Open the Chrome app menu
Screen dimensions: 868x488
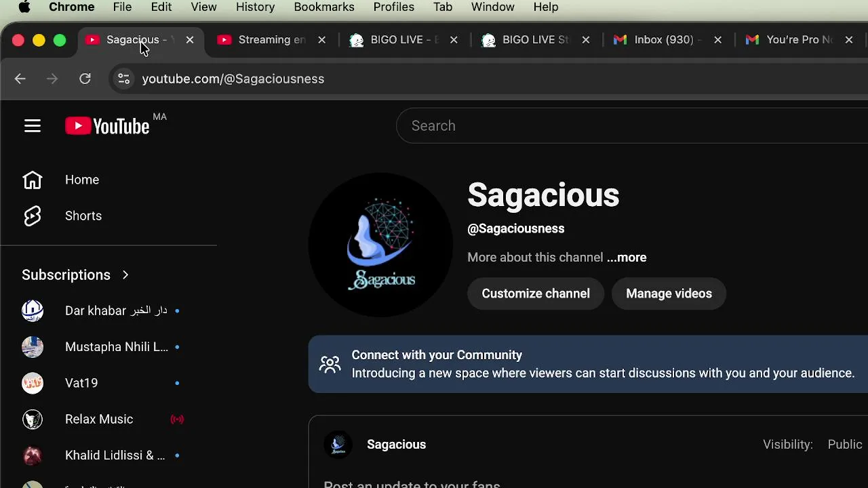point(72,7)
